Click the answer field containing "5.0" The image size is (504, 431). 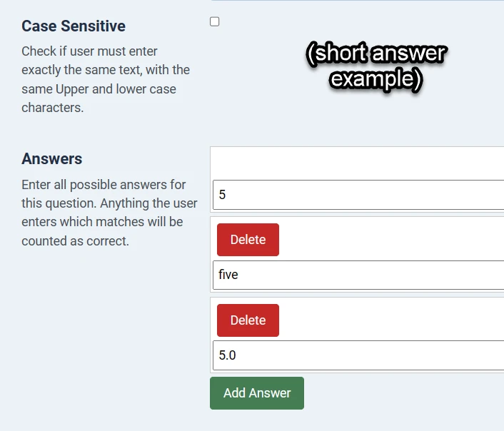click(x=358, y=355)
